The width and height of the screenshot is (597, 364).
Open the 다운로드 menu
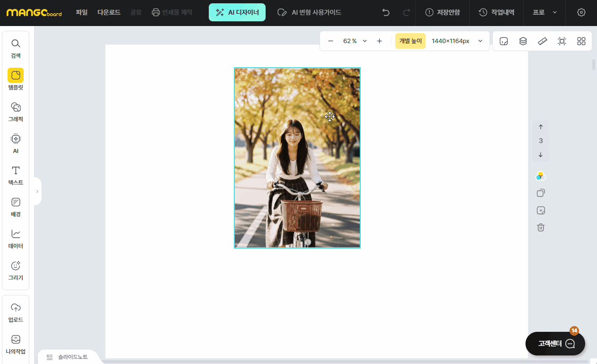click(109, 12)
